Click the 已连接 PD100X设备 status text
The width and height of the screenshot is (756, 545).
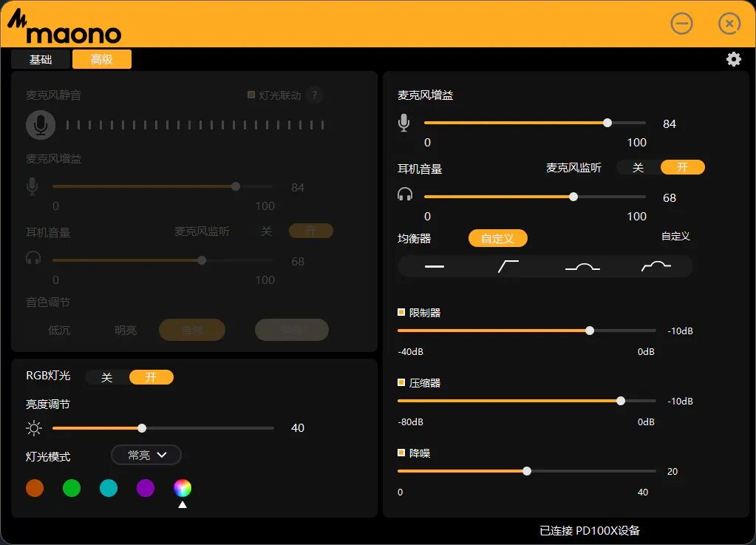(x=590, y=530)
